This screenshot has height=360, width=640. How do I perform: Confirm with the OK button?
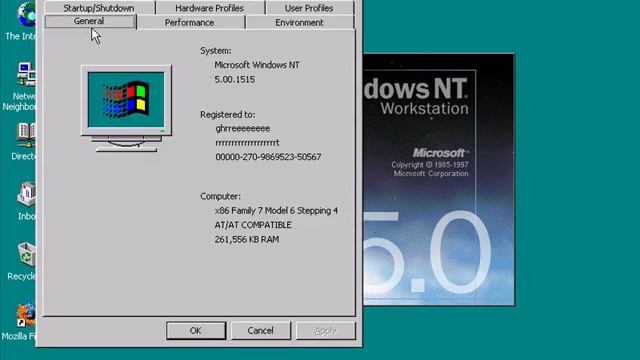(x=196, y=331)
